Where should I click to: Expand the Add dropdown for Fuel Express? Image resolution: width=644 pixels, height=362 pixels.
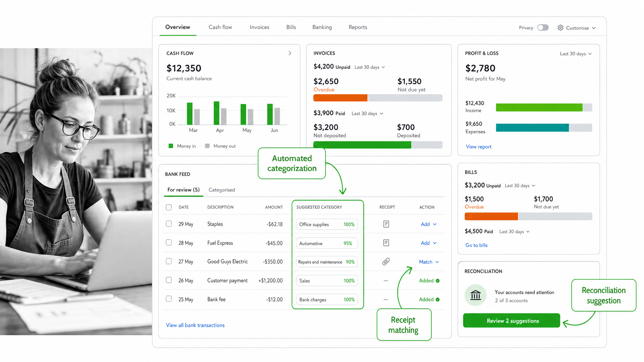pos(435,243)
